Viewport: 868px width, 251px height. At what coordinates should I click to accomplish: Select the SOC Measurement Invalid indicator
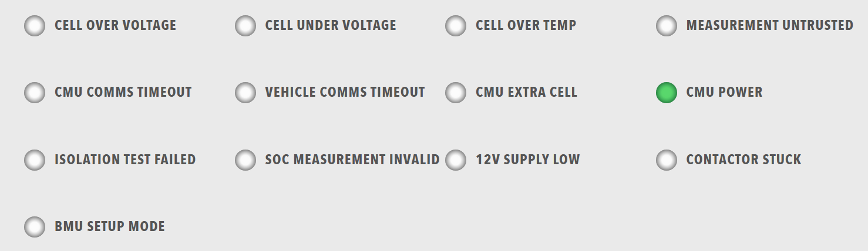245,160
